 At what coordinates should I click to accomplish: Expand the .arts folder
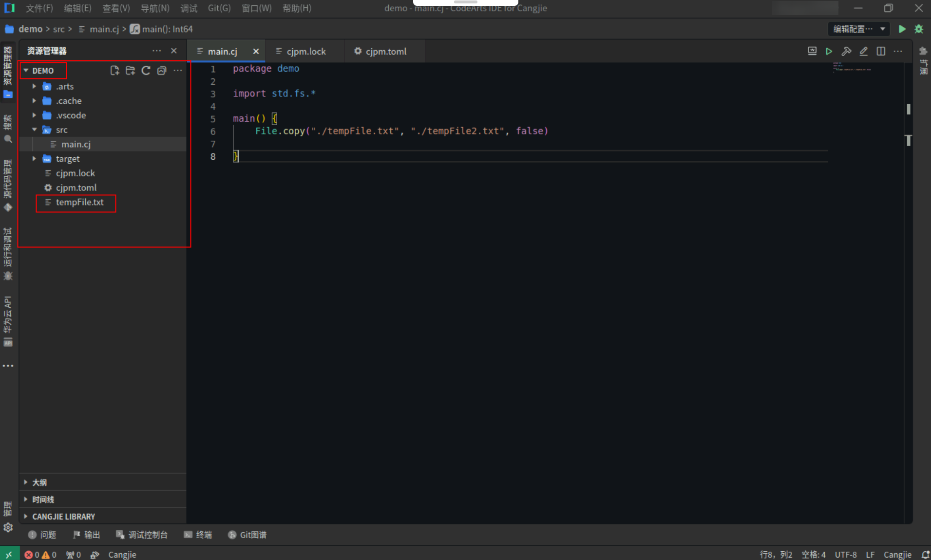(34, 86)
